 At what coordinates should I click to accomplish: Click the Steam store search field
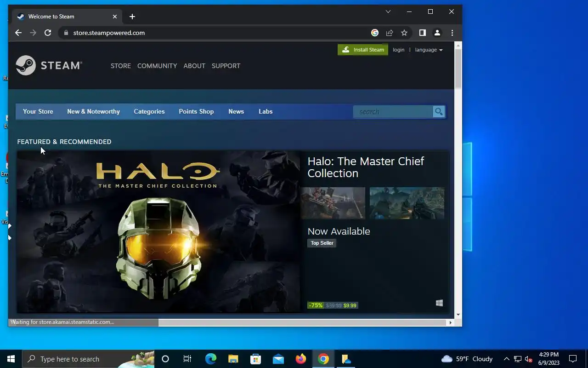[x=393, y=111]
